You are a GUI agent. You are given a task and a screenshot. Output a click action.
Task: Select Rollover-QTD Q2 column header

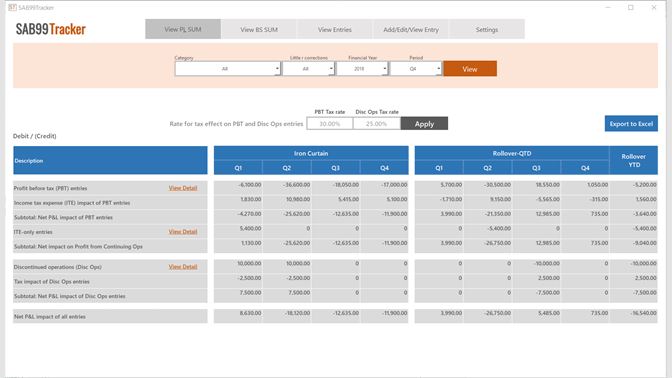(x=488, y=168)
